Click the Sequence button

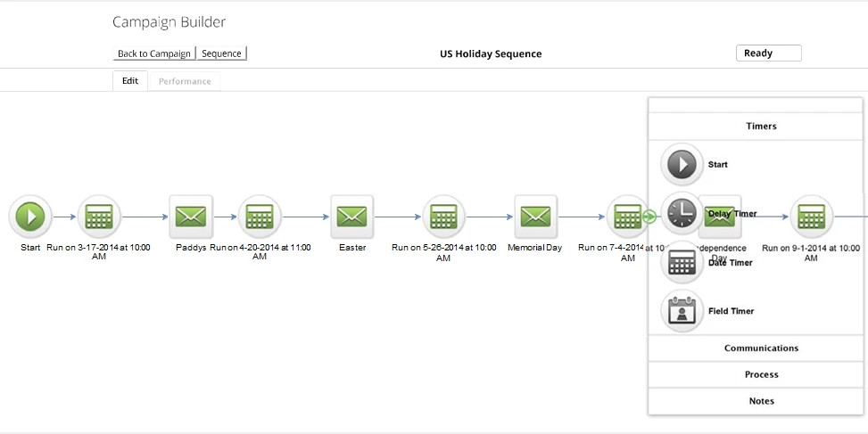click(x=221, y=53)
